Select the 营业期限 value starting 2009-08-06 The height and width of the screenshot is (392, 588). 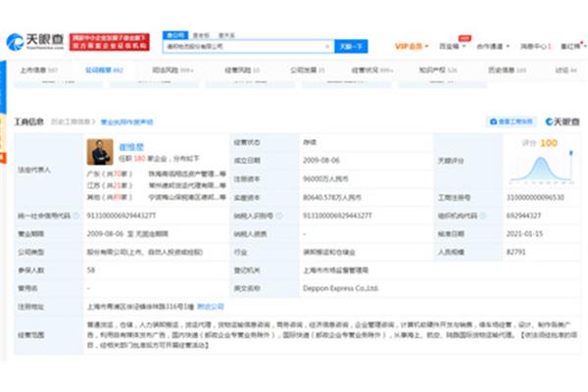127,234
